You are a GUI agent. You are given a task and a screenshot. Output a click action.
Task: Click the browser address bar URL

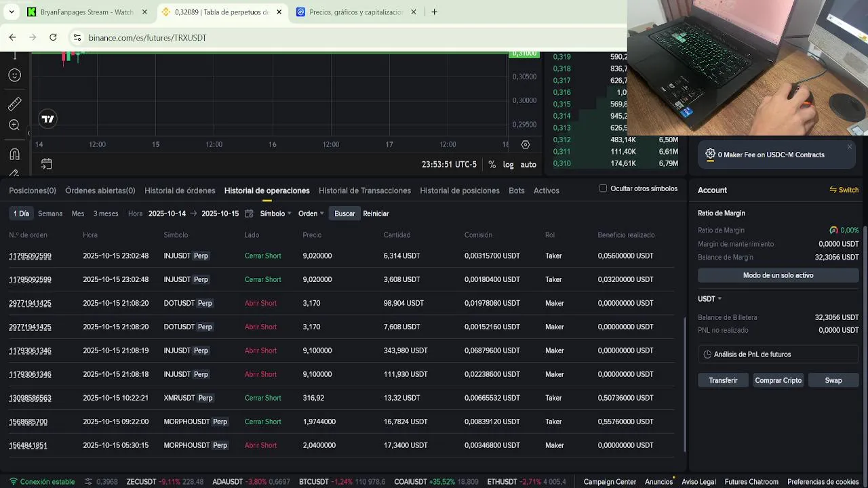147,38
